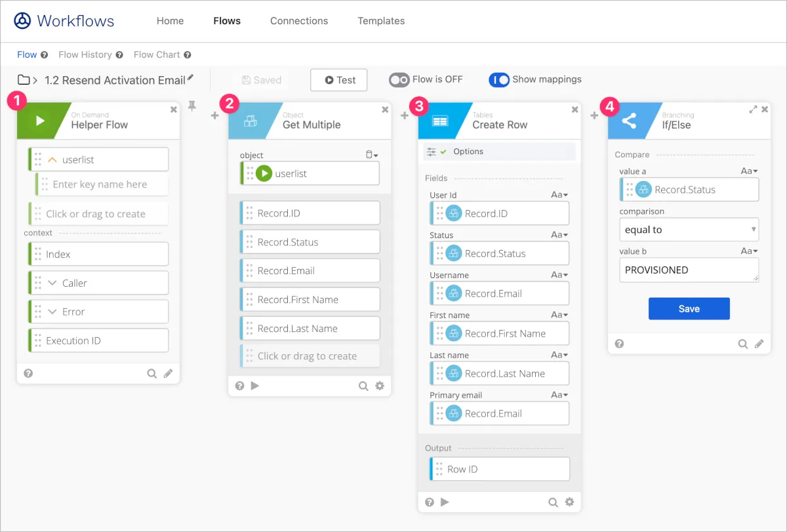Open the User Id Aa type dropdown
The image size is (787, 532).
click(x=559, y=195)
